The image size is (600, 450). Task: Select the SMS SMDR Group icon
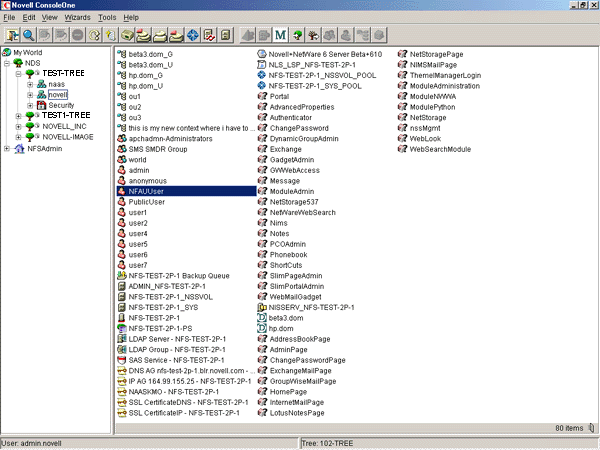point(120,149)
